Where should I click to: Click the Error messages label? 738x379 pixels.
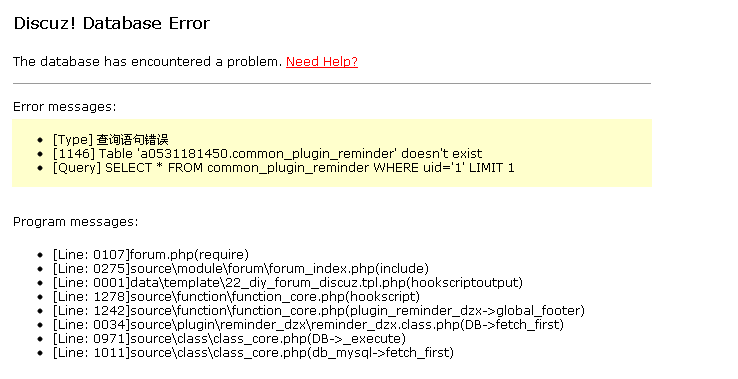pos(64,107)
